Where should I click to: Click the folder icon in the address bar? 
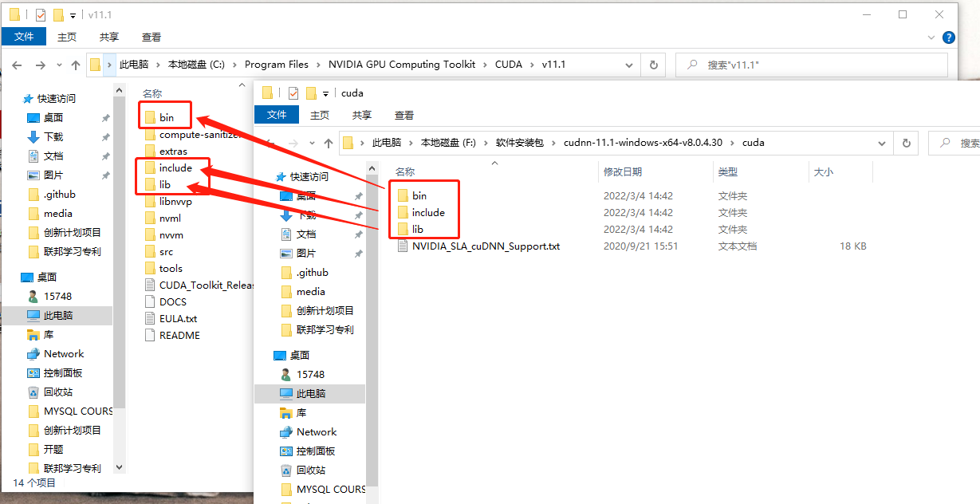[x=96, y=65]
